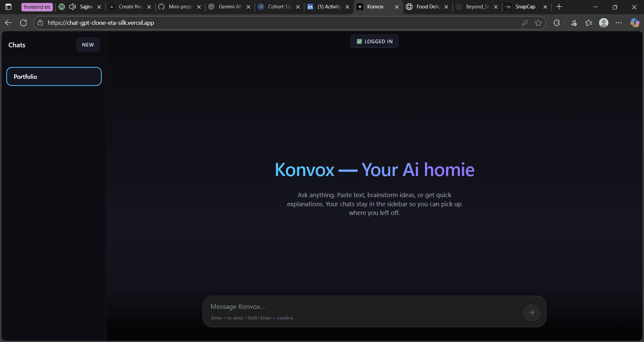
Task: Open tab actions menu icon
Action: (x=8, y=7)
